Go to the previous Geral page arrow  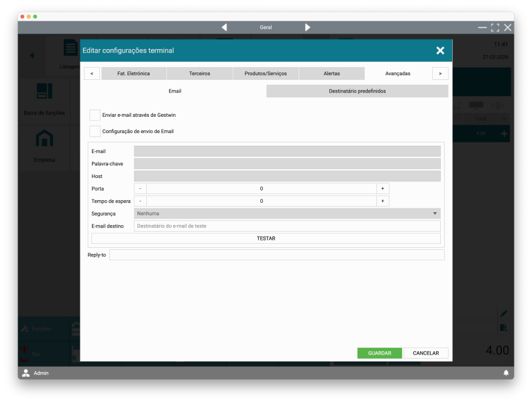224,28
